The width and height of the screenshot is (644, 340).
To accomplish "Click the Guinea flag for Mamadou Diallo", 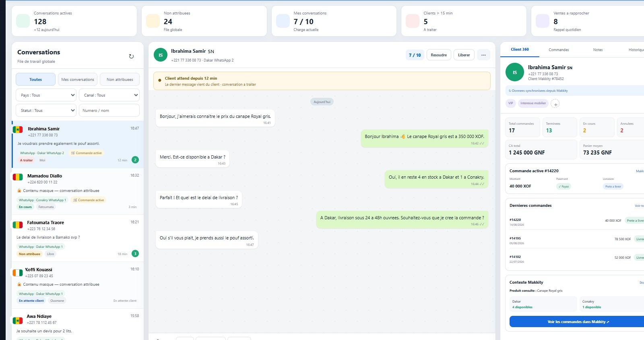I will (x=18, y=177).
